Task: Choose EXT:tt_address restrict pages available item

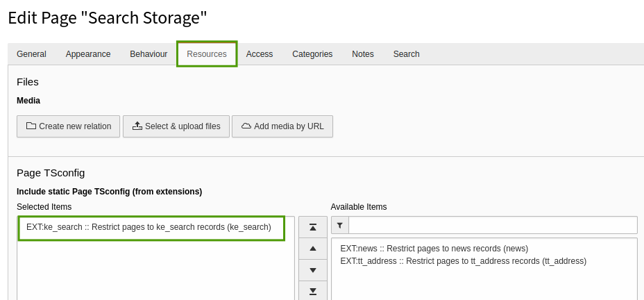Action: 463,261
